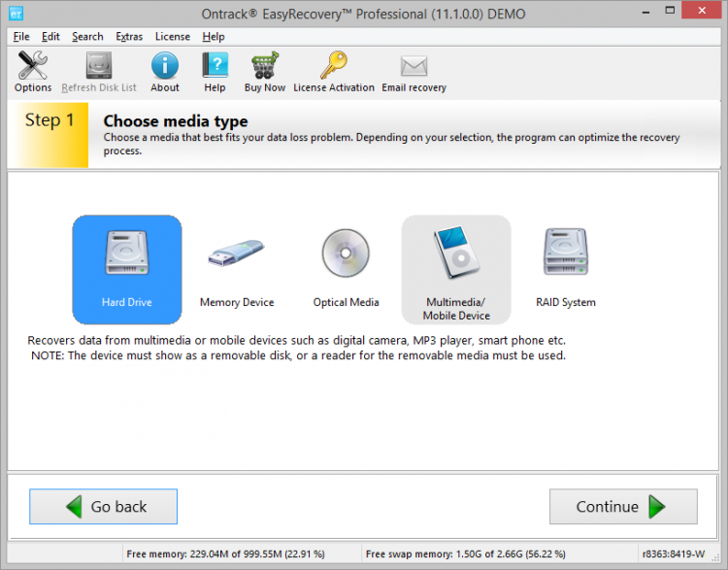The image size is (728, 570).
Task: Maximize the EasyRecovery window
Action: pyautogui.click(x=670, y=11)
